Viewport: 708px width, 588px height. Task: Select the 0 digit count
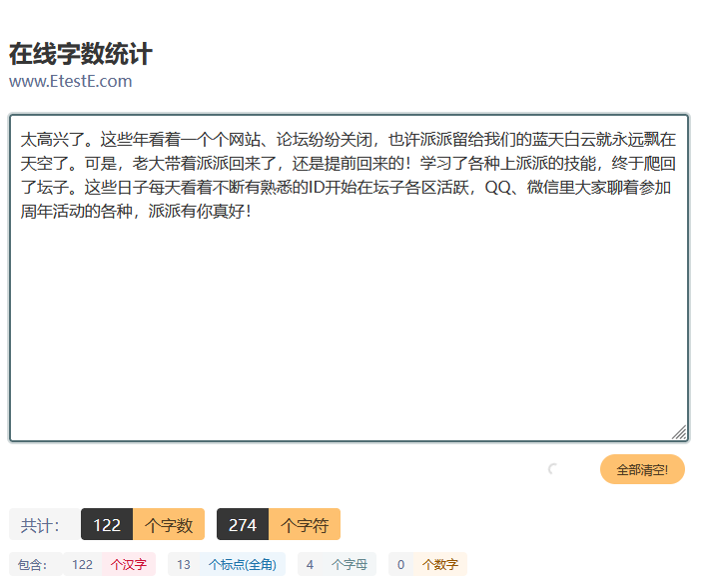click(x=401, y=564)
